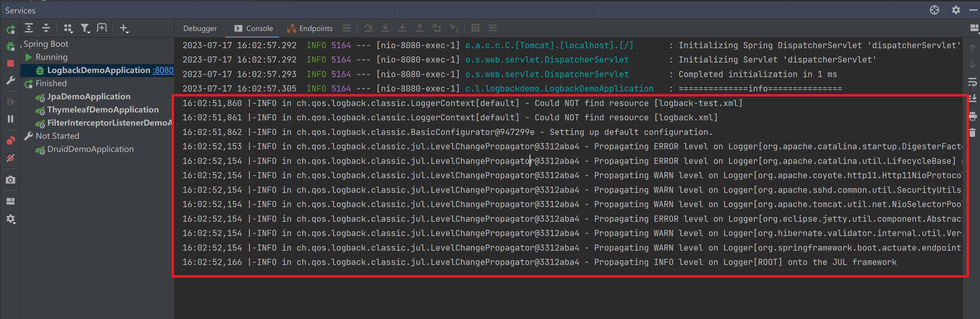Click the 'Services' panel title
980x319 pixels.
20,11
